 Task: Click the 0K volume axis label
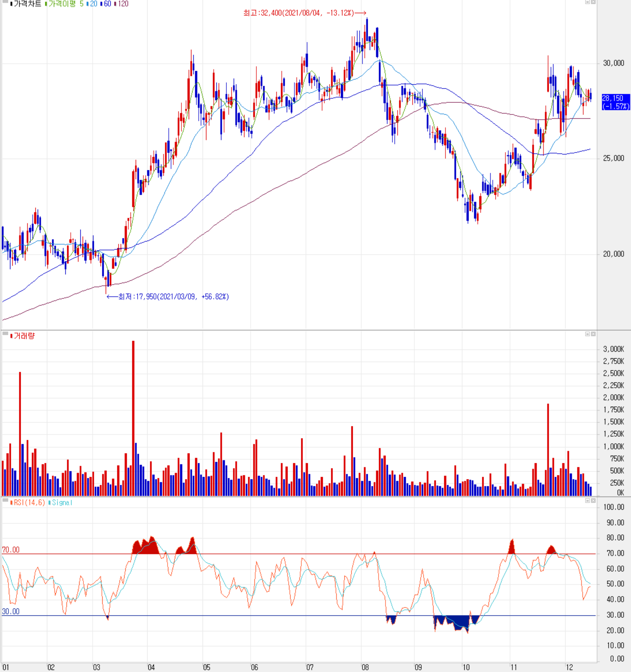[x=620, y=493]
